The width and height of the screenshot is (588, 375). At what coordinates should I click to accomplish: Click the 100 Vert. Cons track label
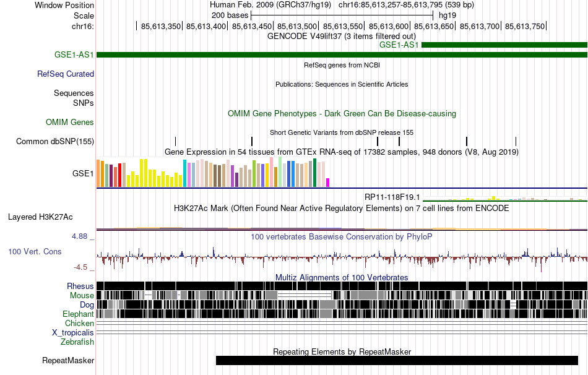[x=35, y=252]
